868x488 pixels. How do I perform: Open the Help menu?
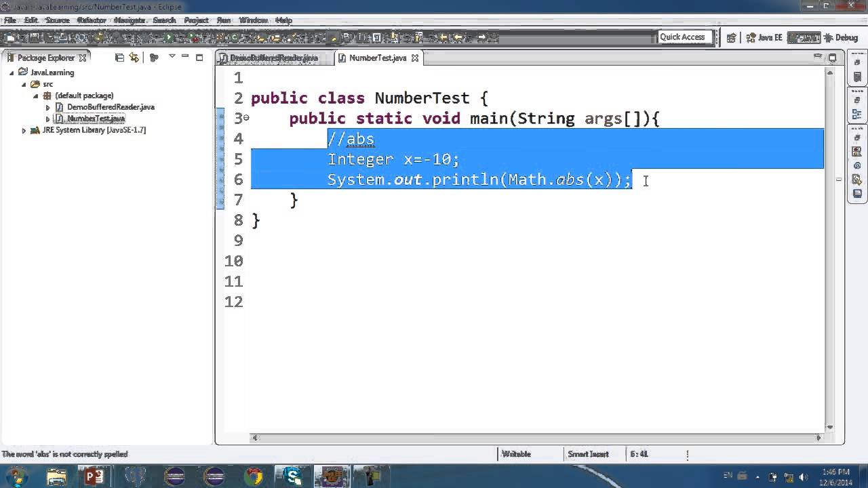(x=283, y=20)
